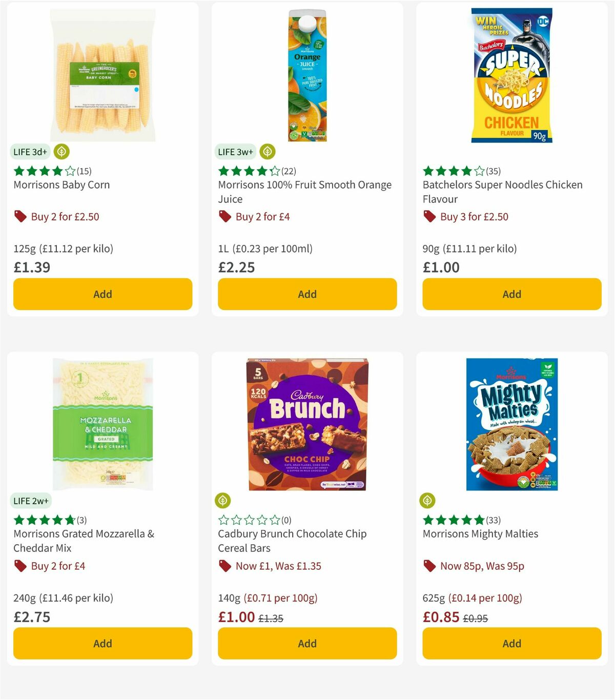Click the red offer tag icon on Super Noodles

(x=429, y=216)
